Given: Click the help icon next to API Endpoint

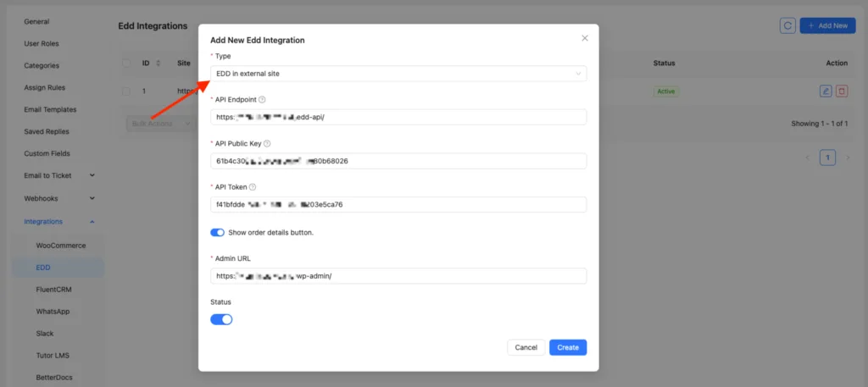Looking at the screenshot, I should [262, 100].
